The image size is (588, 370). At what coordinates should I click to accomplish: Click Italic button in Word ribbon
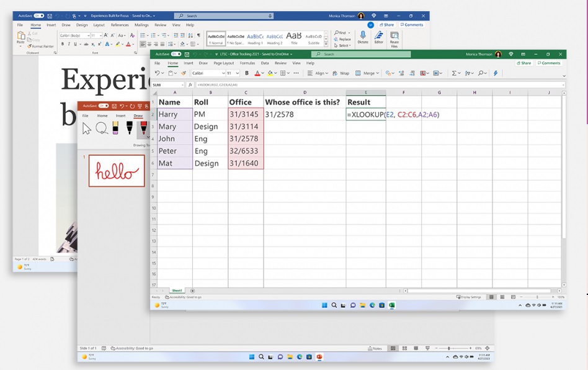click(69, 44)
